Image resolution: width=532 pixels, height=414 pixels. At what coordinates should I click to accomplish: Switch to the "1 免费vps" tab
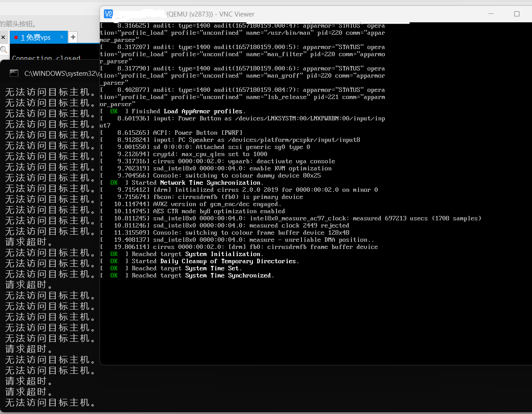click(38, 37)
